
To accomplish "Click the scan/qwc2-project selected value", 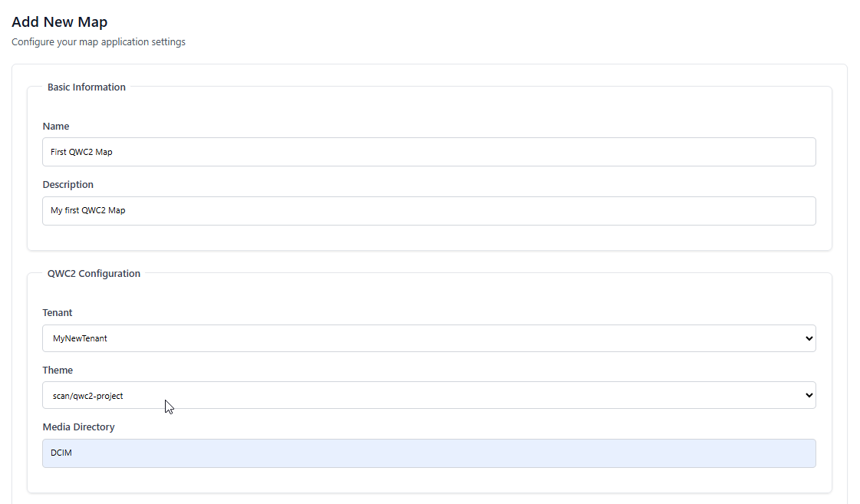I will [88, 396].
